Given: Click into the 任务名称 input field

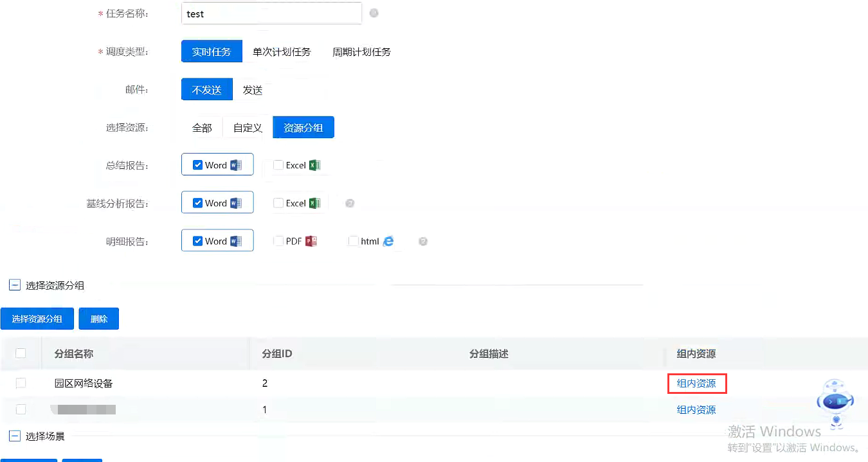Looking at the screenshot, I should (271, 13).
